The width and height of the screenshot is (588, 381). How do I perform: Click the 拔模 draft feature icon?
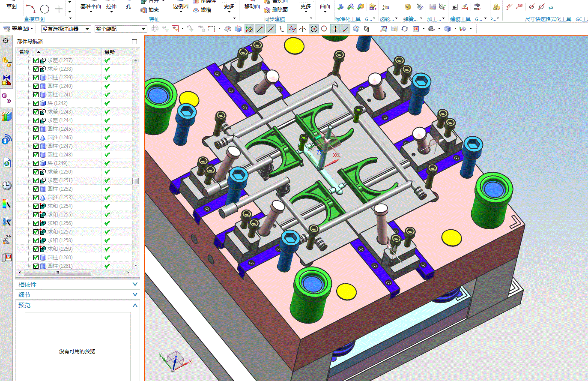(196, 10)
